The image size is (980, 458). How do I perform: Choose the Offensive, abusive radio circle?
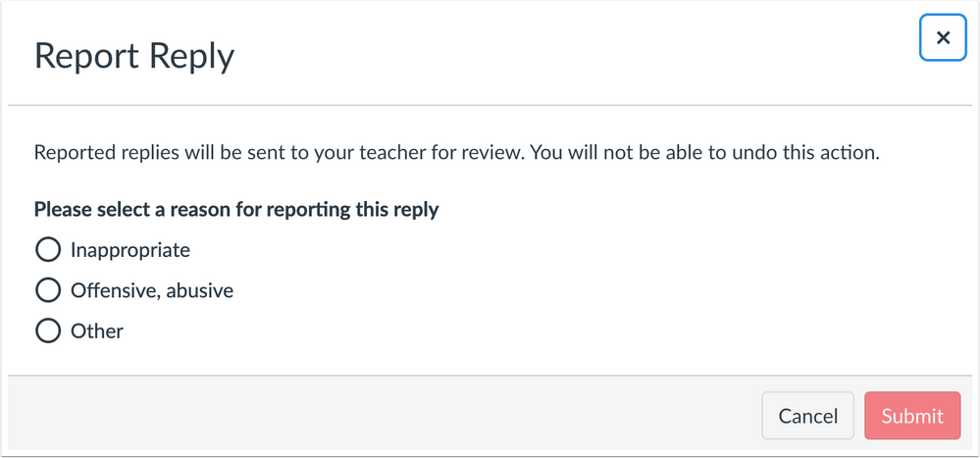[x=48, y=290]
